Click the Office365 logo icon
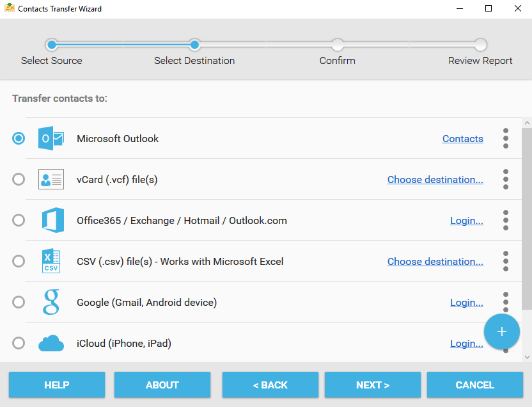This screenshot has width=532, height=407. [x=52, y=220]
